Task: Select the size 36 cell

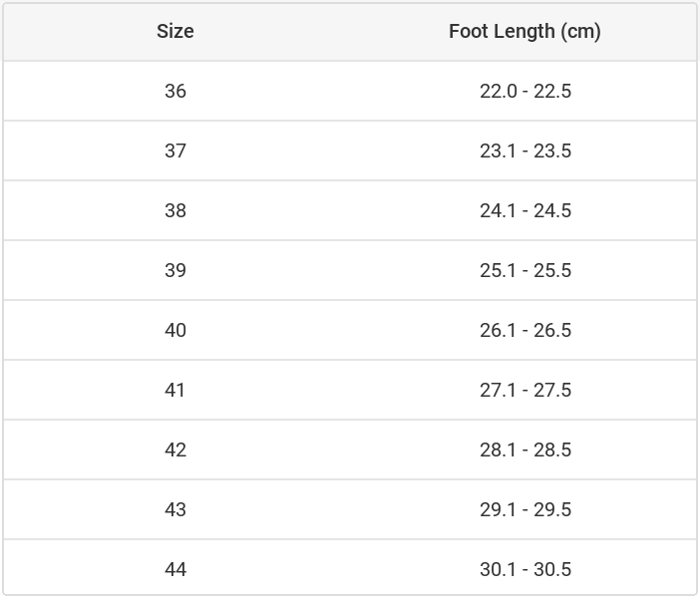Action: coord(175,91)
